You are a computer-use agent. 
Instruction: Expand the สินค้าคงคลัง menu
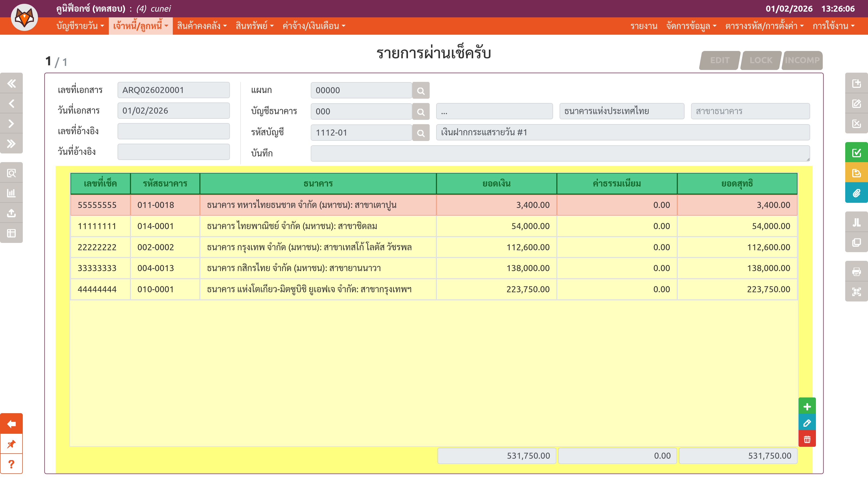pos(202,26)
